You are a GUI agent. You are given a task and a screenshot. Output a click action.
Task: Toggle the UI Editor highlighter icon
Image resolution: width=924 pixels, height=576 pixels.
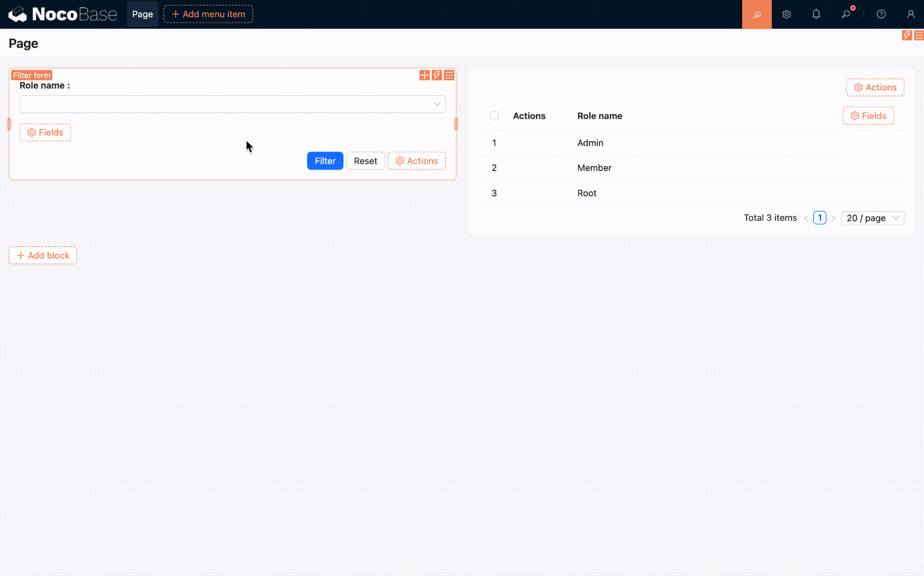tap(756, 14)
